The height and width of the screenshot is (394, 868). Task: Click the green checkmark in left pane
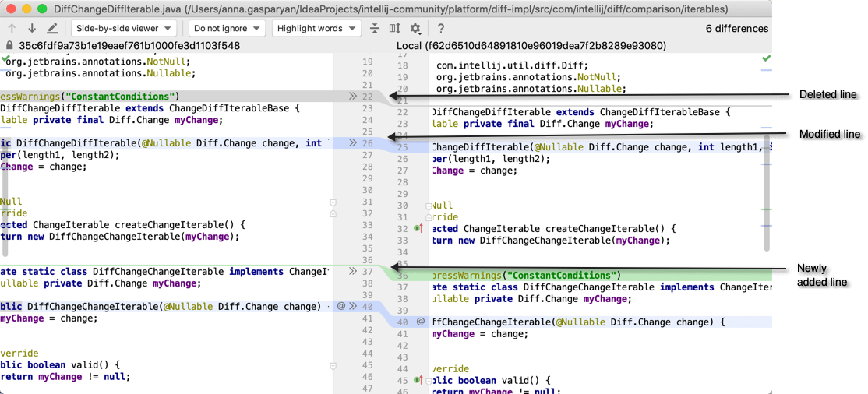(5, 58)
